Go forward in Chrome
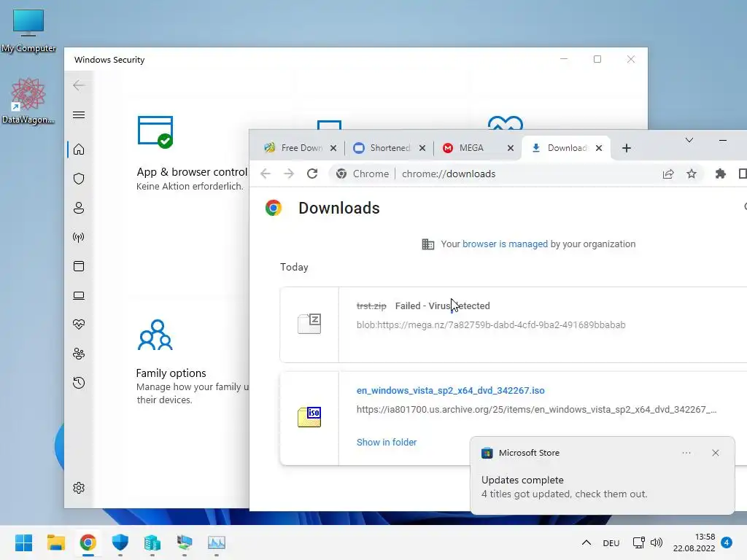Viewport: 747px width, 560px height. point(289,174)
